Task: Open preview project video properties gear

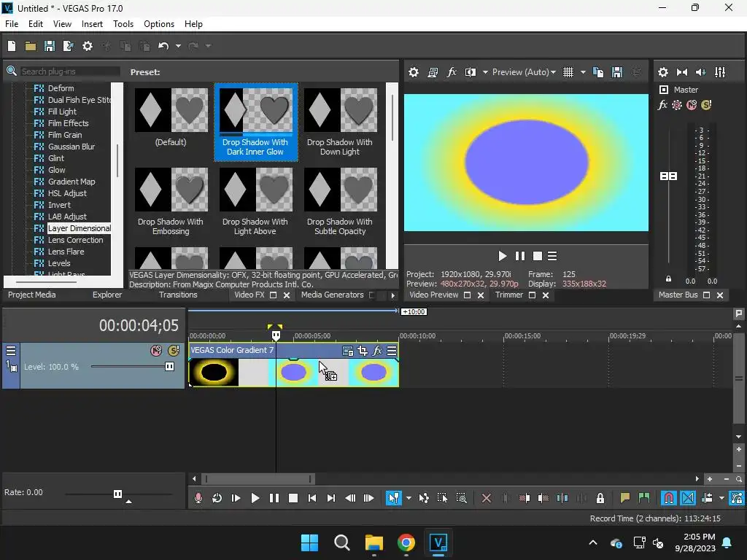Action: coord(414,72)
